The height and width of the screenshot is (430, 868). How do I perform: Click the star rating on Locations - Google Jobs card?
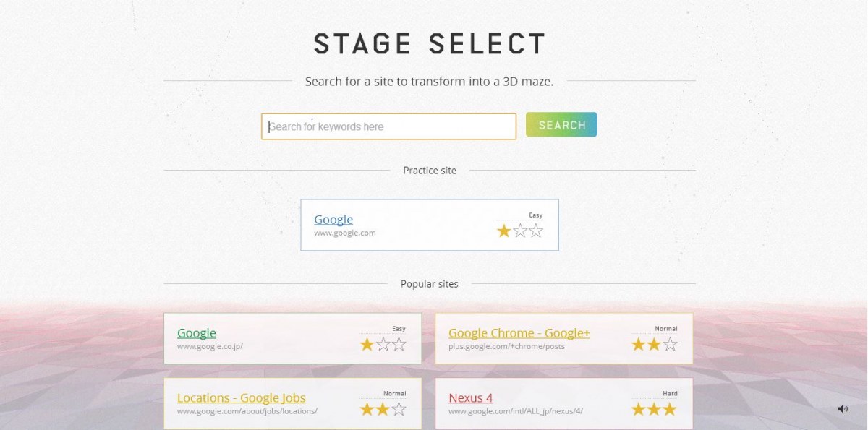pos(383,409)
